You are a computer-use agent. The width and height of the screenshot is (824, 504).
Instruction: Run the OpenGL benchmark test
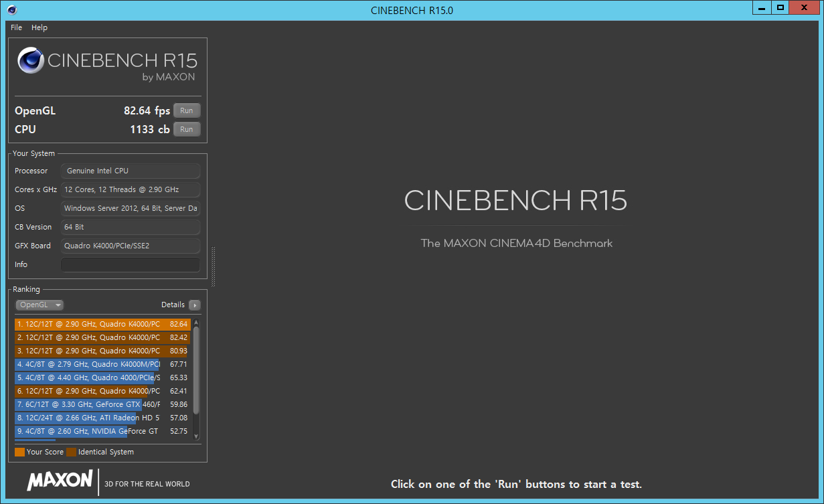(187, 111)
